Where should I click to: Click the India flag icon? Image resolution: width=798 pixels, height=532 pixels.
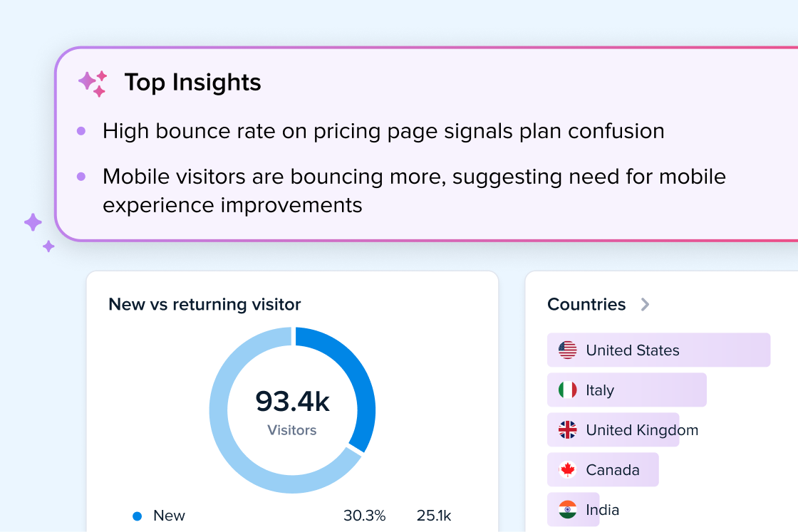point(568,509)
